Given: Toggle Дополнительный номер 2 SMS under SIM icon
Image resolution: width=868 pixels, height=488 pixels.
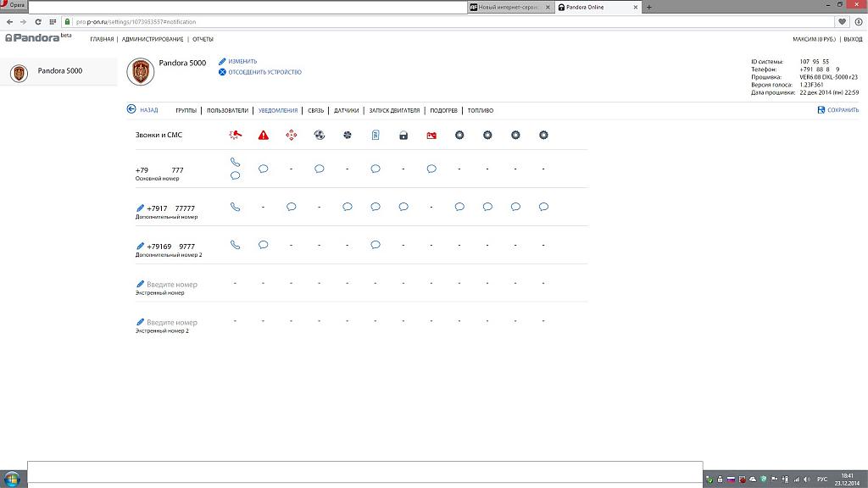Looking at the screenshot, I should pos(376,245).
